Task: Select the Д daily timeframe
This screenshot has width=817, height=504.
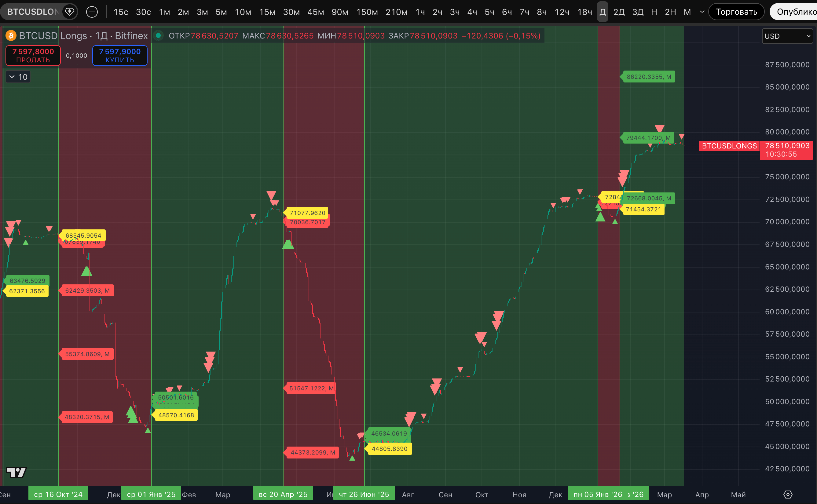Action: coord(602,12)
